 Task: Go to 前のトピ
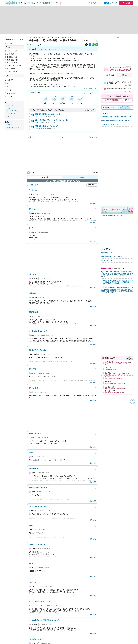click(x=32, y=137)
